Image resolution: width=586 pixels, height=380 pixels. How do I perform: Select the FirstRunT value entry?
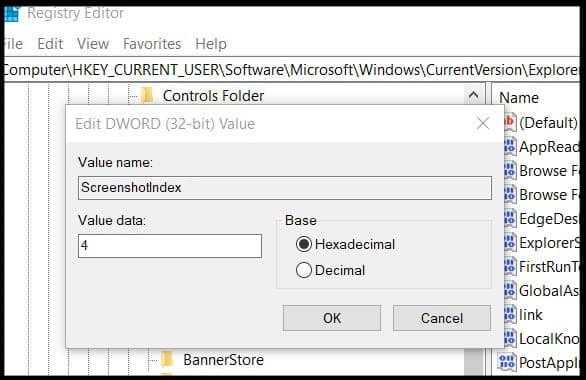[549, 267]
